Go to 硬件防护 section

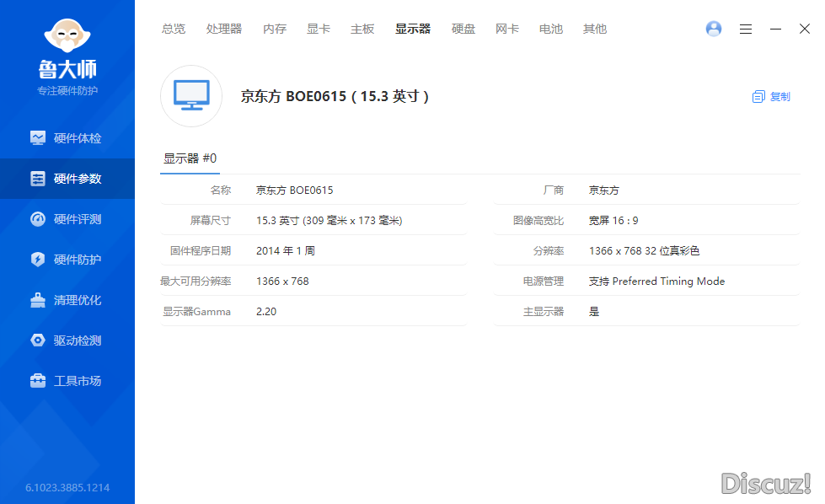click(x=67, y=260)
